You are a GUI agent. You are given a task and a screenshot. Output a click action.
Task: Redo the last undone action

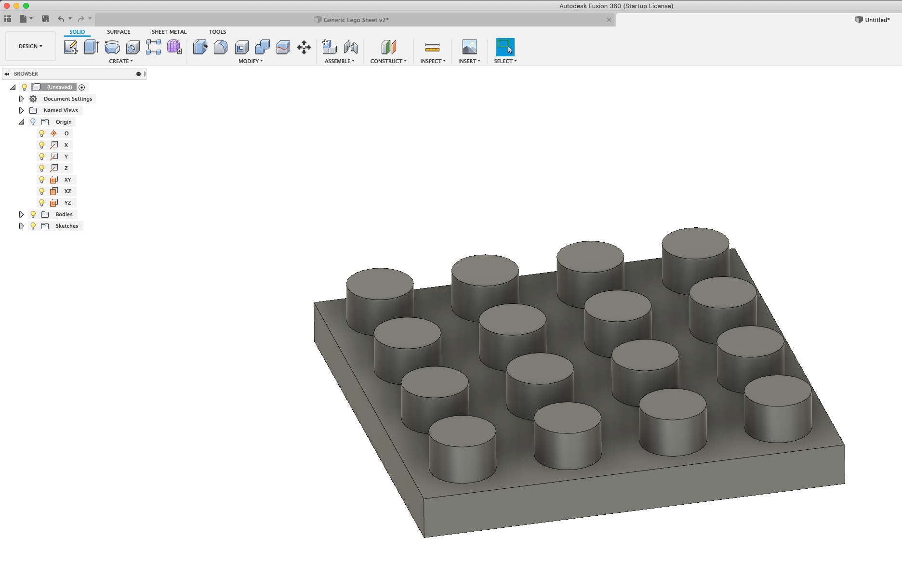[81, 19]
